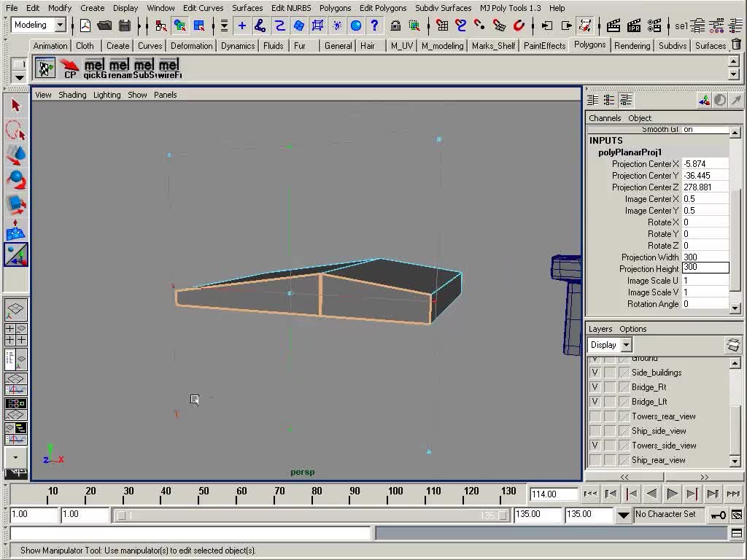Screen dimensions: 747x560
Task: Click the New Scene icon
Action: point(85,26)
